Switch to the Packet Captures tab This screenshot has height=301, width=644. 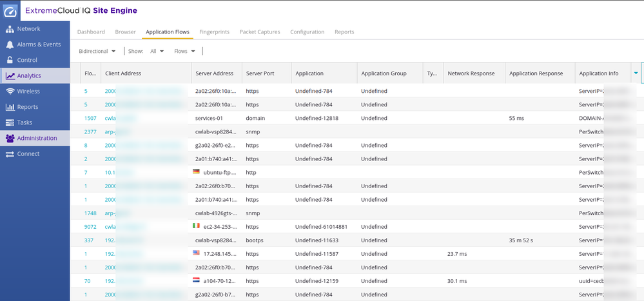(260, 32)
